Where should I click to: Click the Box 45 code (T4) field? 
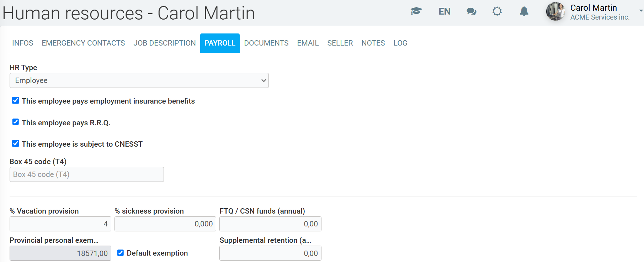(86, 174)
